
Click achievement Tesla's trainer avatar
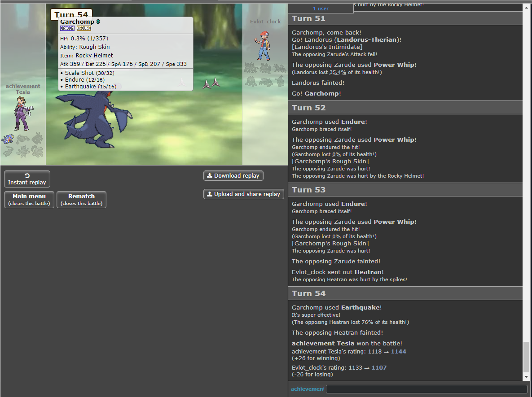[23, 113]
